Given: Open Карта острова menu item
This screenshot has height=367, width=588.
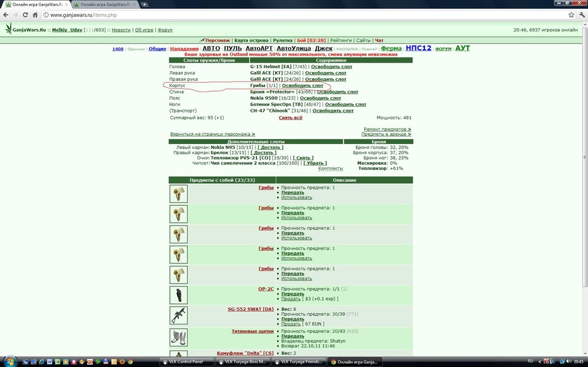Looking at the screenshot, I should [x=251, y=40].
